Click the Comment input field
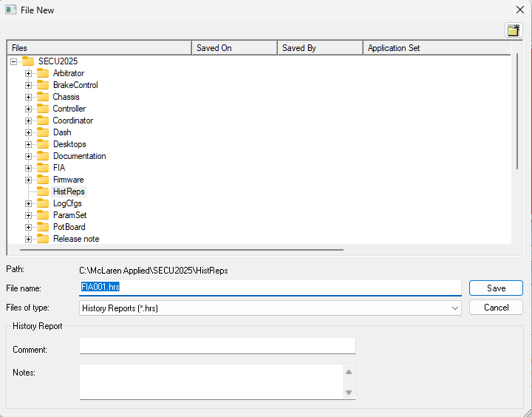 pos(217,346)
